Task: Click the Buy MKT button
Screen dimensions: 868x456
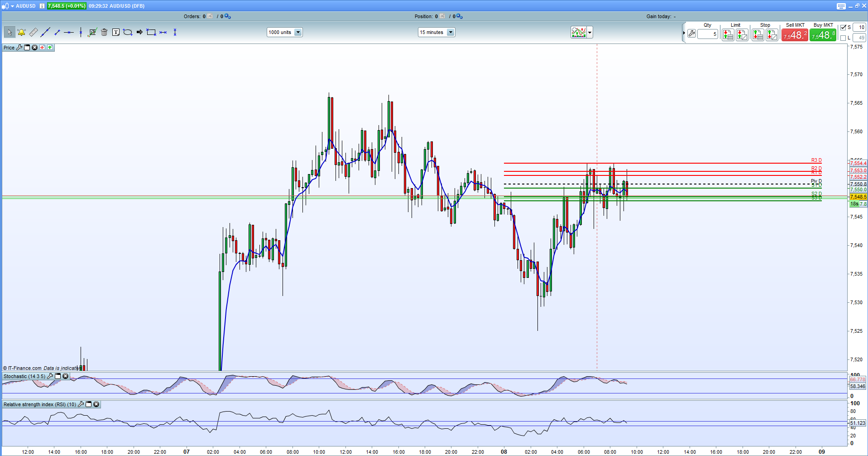Action: click(x=823, y=35)
